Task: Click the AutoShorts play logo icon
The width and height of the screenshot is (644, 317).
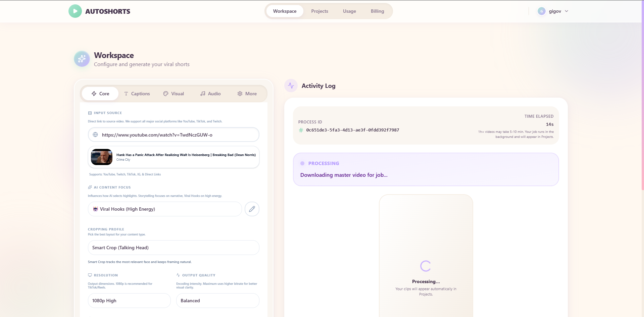Action: click(75, 11)
